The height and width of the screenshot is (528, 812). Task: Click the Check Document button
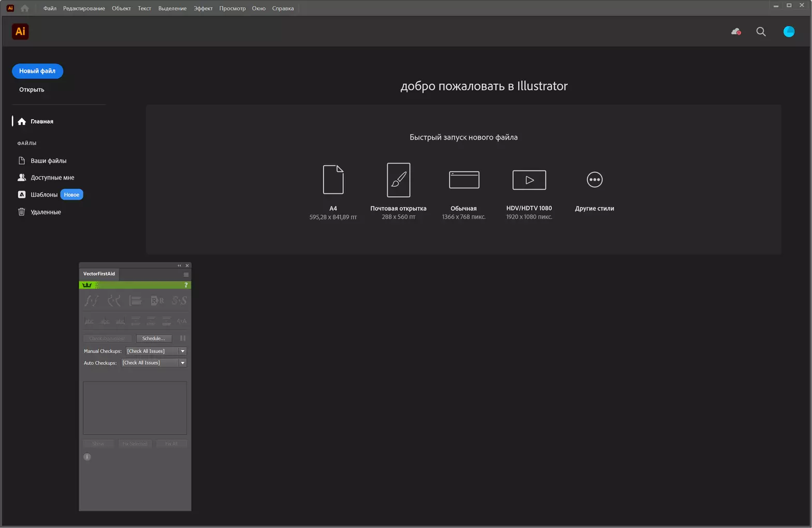(x=107, y=339)
